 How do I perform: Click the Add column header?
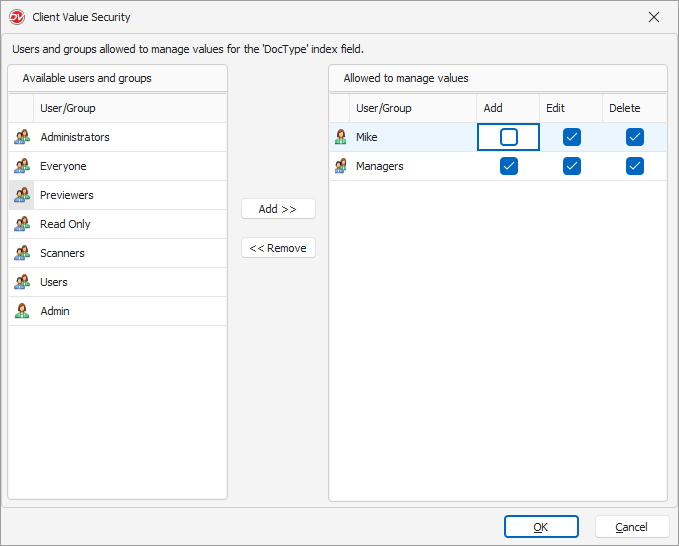508,108
